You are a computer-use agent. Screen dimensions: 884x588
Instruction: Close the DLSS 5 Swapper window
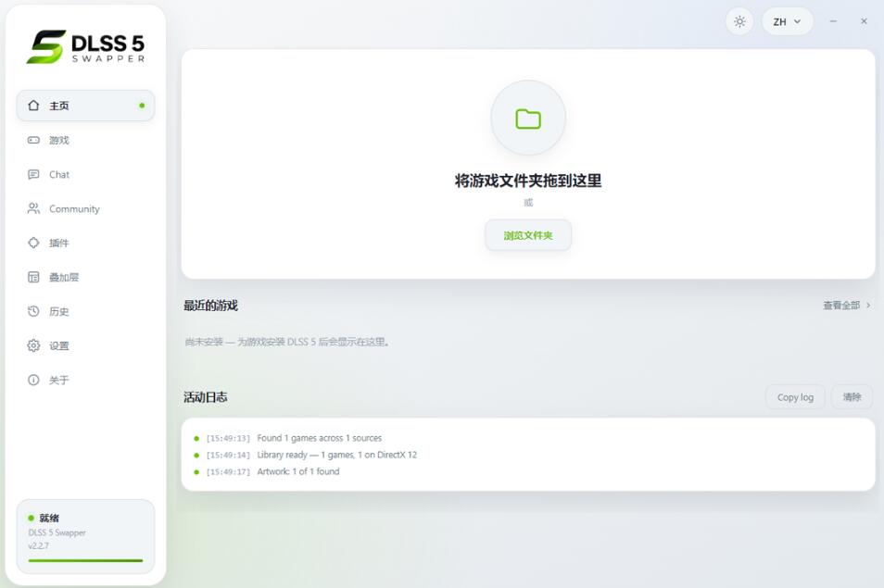click(x=864, y=21)
